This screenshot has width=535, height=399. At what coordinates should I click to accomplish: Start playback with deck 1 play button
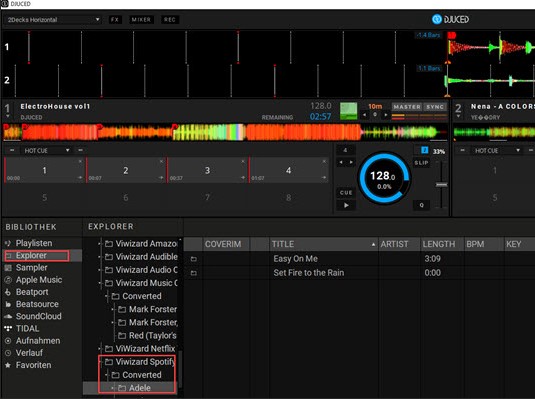(x=346, y=205)
